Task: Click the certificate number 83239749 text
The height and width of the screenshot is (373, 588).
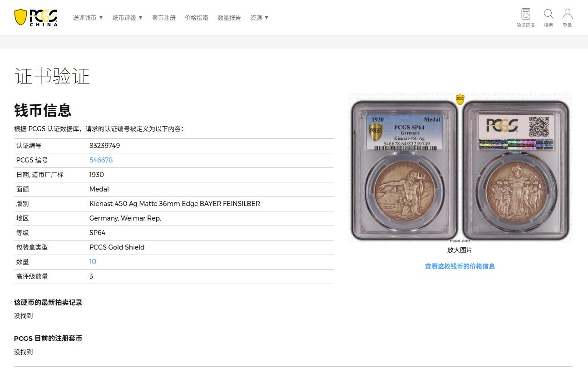Action: pyautogui.click(x=104, y=146)
